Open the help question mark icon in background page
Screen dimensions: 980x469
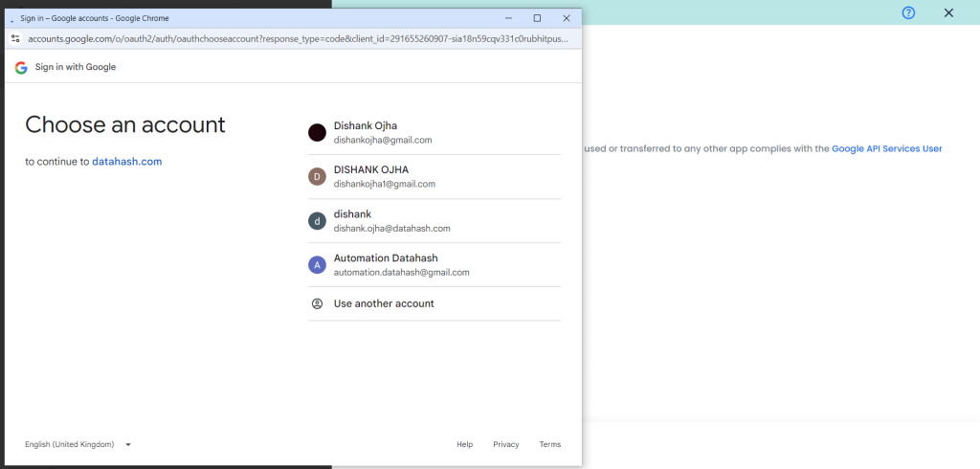pyautogui.click(x=909, y=12)
